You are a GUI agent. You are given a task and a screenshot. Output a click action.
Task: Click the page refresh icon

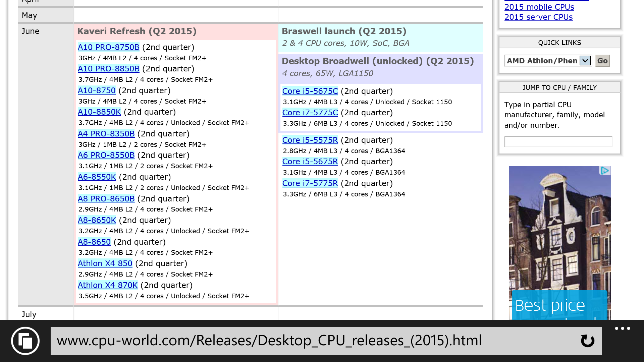tap(587, 341)
